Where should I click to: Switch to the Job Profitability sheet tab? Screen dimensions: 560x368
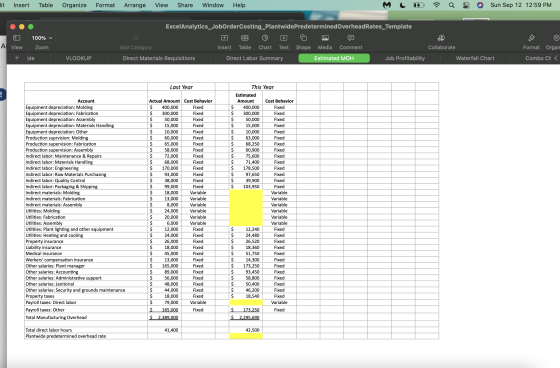(x=405, y=58)
